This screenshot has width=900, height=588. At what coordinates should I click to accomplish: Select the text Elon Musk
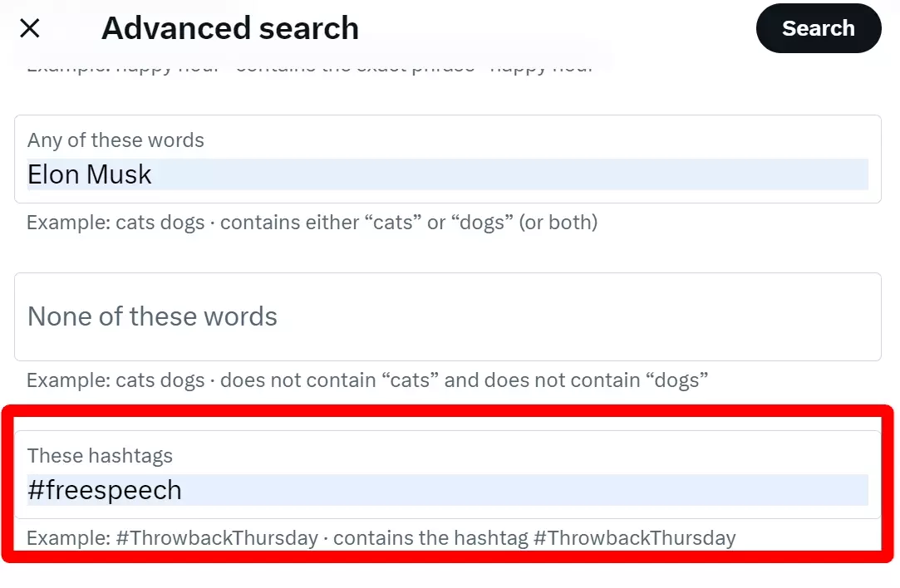pos(89,174)
